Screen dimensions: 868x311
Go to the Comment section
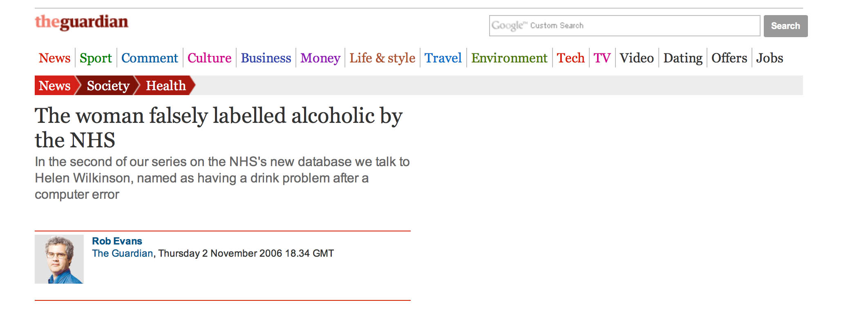point(150,58)
